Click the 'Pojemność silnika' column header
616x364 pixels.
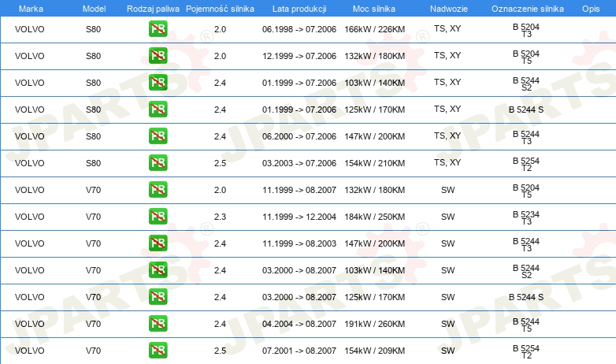[x=220, y=9]
